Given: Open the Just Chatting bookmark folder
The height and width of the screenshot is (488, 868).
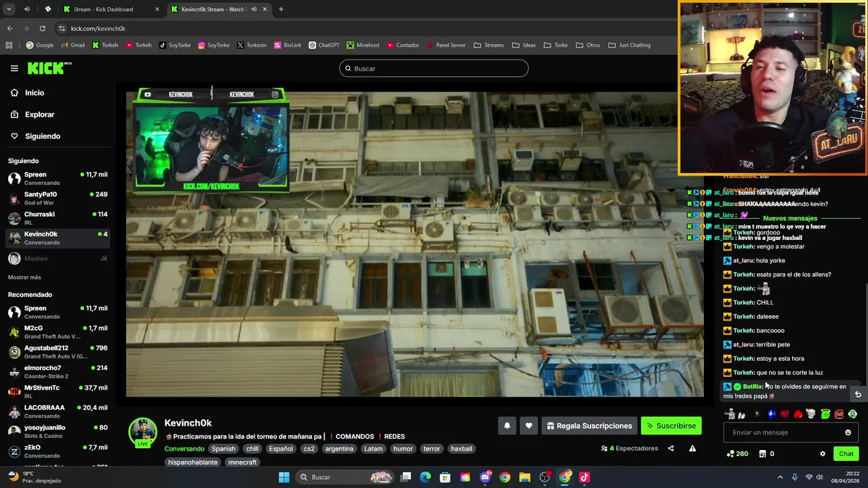Looking at the screenshot, I should 629,45.
